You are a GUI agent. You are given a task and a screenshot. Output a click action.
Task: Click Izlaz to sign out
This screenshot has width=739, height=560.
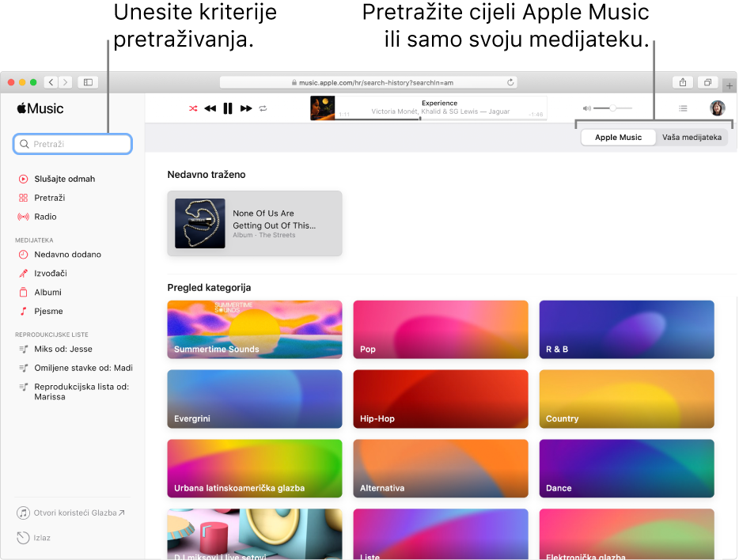pyautogui.click(x=33, y=537)
